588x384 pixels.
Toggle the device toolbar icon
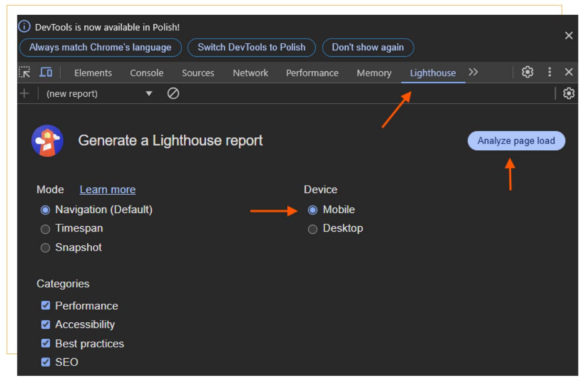[x=46, y=73]
